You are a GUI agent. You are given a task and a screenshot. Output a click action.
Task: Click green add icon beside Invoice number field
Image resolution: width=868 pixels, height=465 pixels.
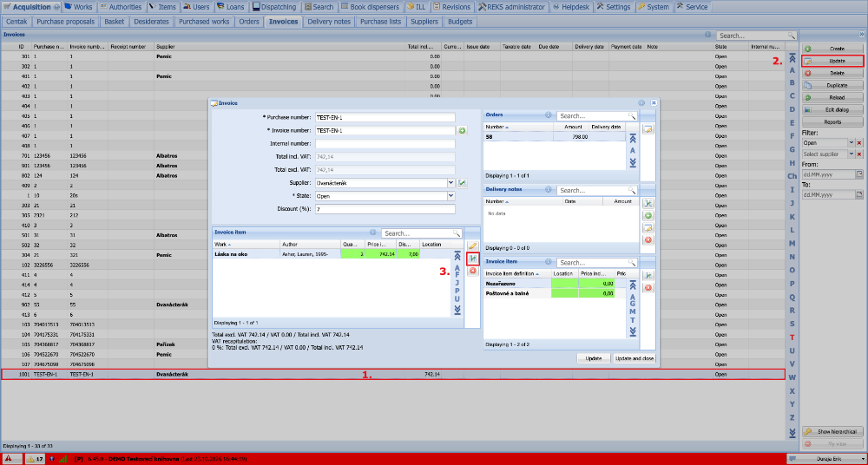[462, 131]
